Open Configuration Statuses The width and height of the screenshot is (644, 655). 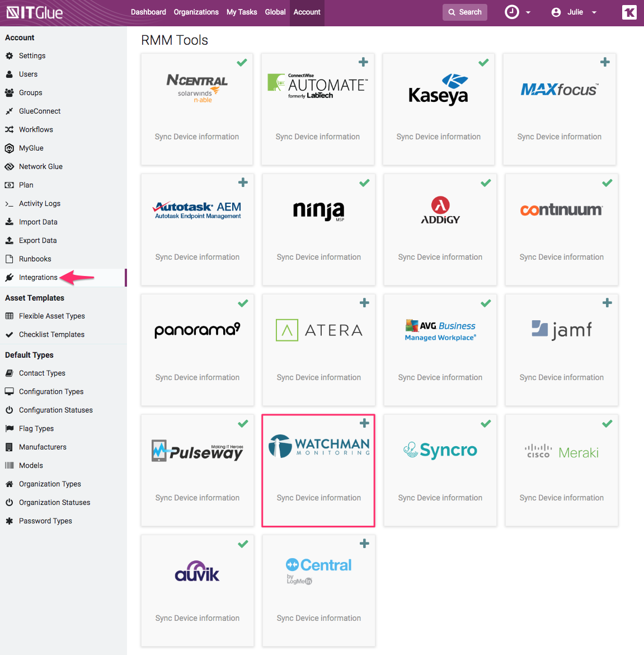click(56, 410)
